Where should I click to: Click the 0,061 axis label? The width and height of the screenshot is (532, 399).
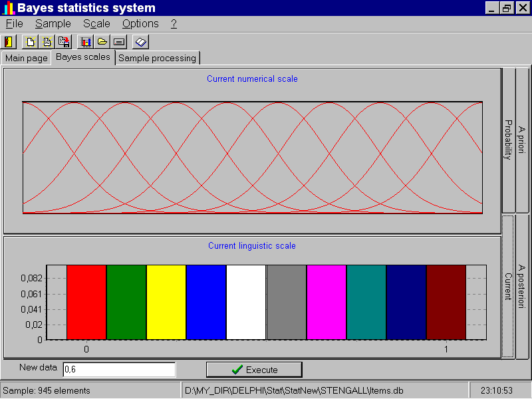[x=31, y=294]
